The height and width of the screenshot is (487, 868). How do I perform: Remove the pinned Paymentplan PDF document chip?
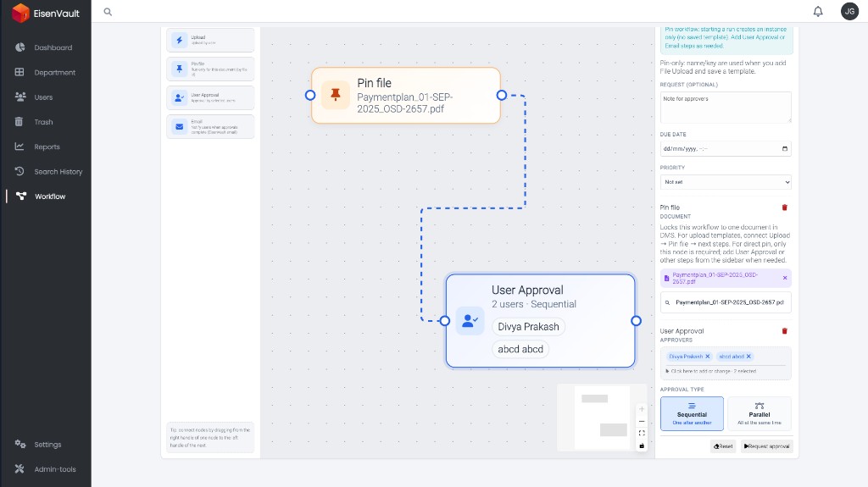point(784,278)
